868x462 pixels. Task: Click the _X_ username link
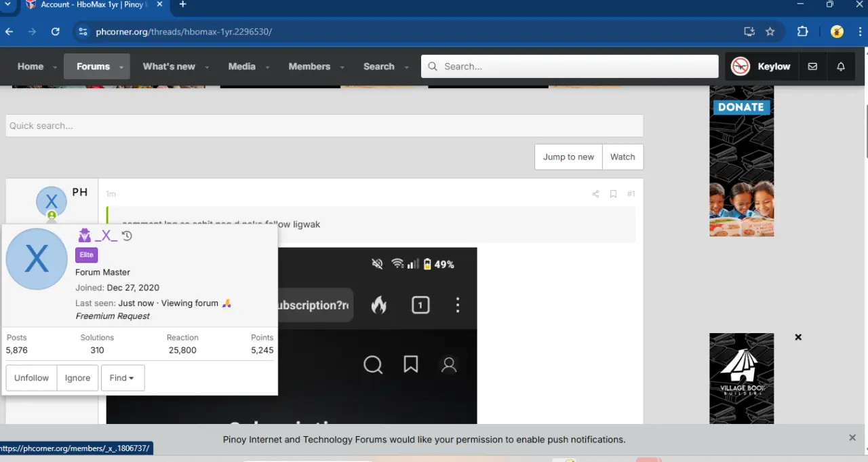coord(106,235)
